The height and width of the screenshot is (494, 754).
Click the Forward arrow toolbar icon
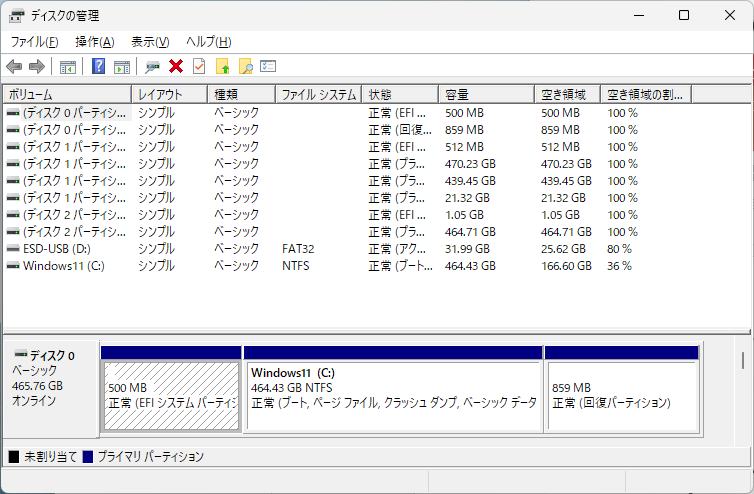37,66
